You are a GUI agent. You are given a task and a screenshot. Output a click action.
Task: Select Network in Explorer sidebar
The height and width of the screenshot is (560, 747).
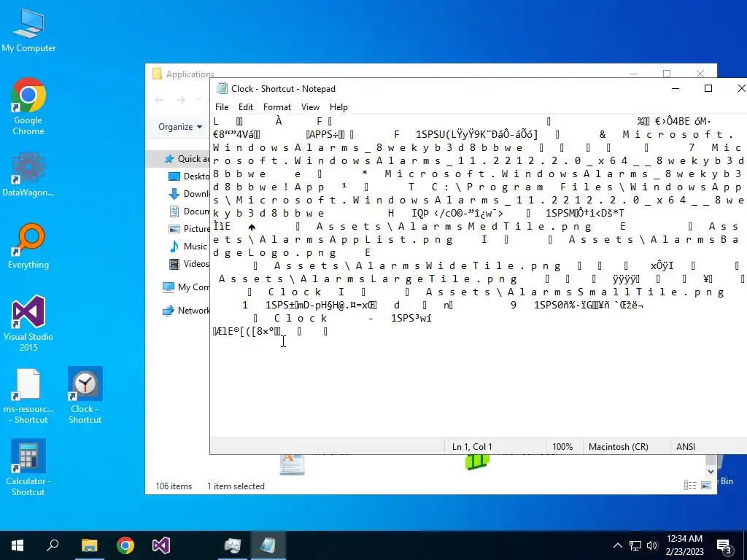(186, 311)
